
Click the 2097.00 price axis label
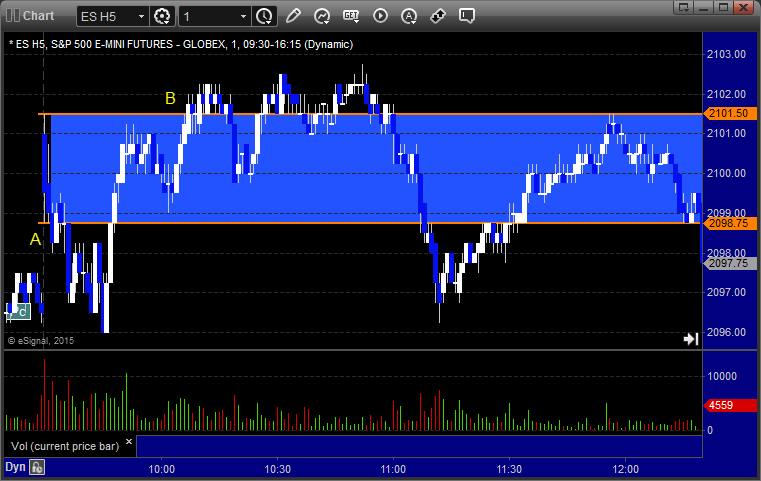point(726,292)
